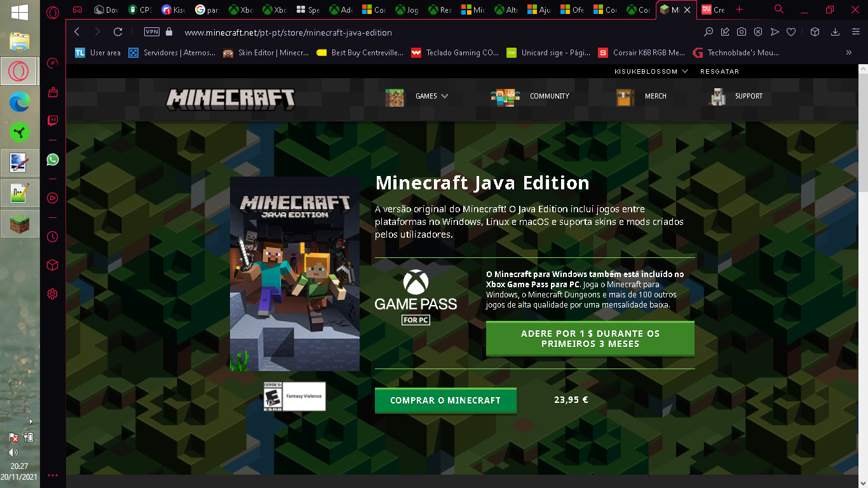Click the three-dot sidebar setup button
868x488 pixels.
click(x=53, y=475)
